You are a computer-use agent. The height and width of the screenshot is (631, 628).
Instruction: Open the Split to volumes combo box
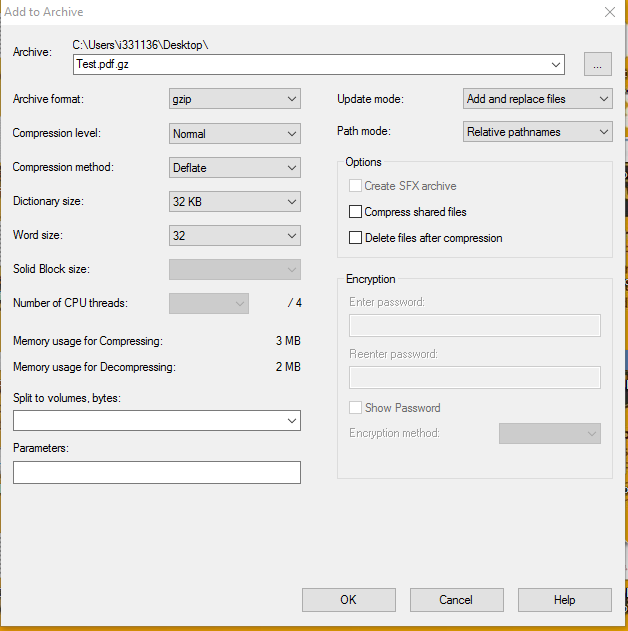157,421
